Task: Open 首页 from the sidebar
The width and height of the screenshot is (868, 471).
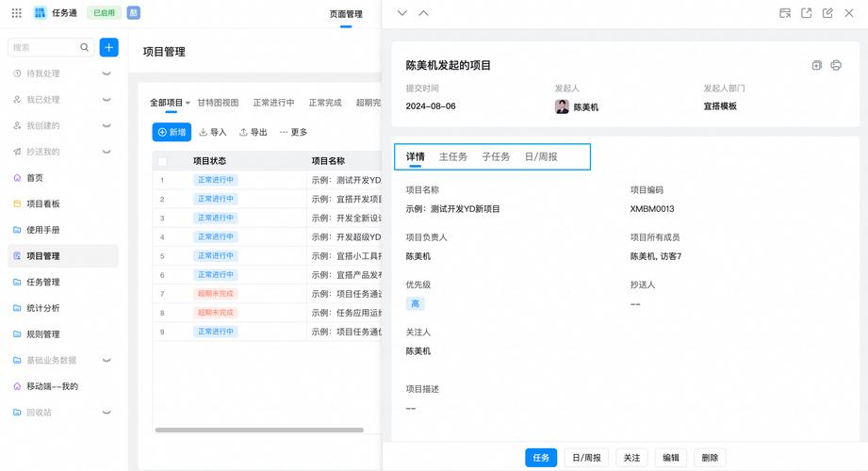Action: point(35,178)
